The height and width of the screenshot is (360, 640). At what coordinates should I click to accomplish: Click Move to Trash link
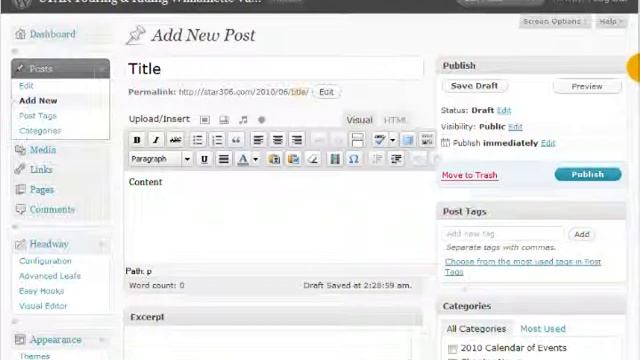[469, 175]
